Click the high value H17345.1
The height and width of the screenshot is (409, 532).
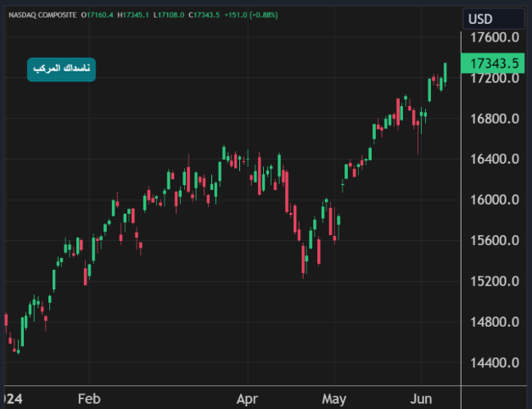133,15
